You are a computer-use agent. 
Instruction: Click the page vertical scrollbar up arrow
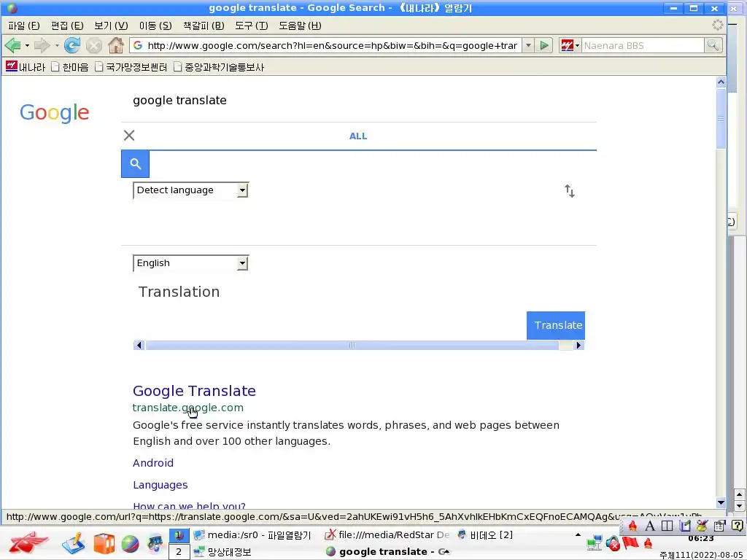721,82
